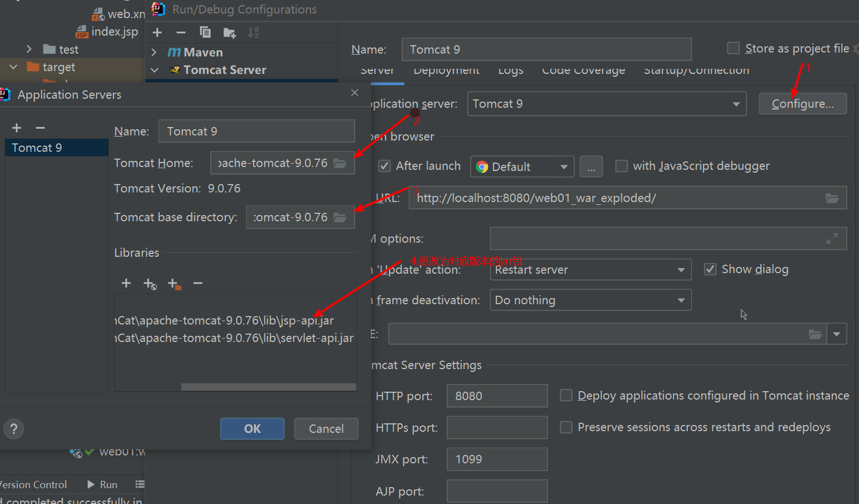This screenshot has height=504, width=859.
Task: Select Tomcat 9 in servers list
Action: (x=56, y=148)
